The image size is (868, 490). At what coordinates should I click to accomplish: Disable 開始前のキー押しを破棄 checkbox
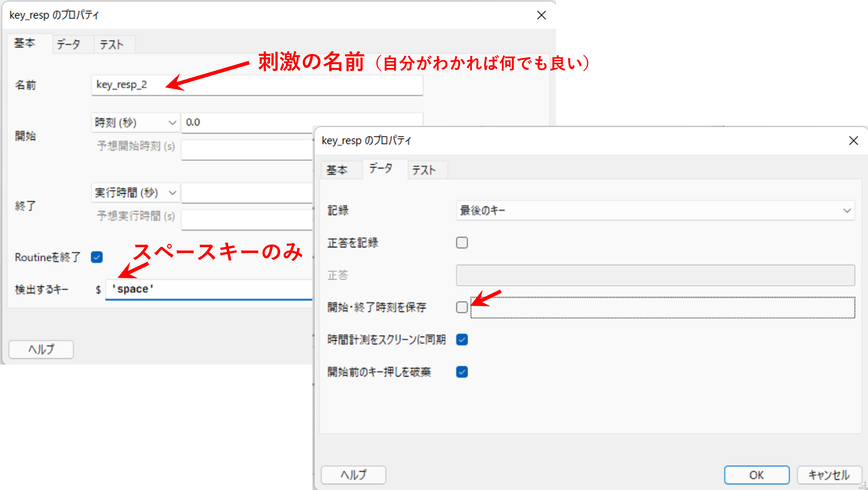(x=462, y=372)
